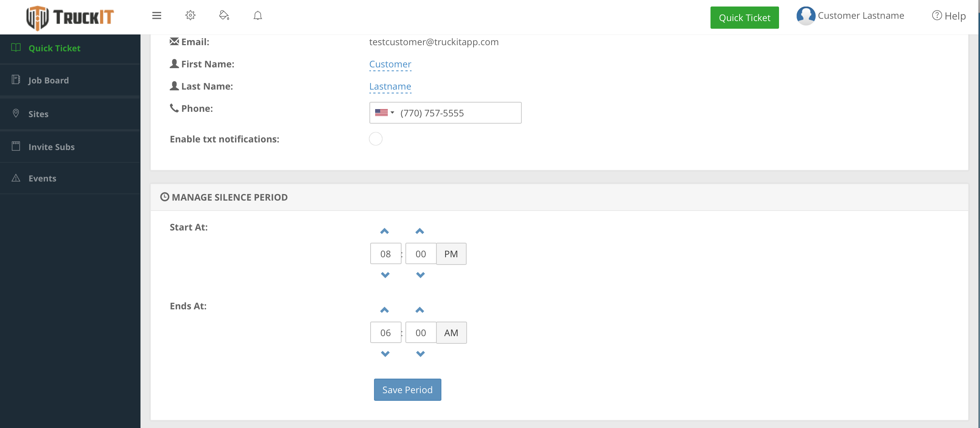The height and width of the screenshot is (428, 980).
Task: Go to Invite Subs in sidebar
Action: pyautogui.click(x=51, y=147)
